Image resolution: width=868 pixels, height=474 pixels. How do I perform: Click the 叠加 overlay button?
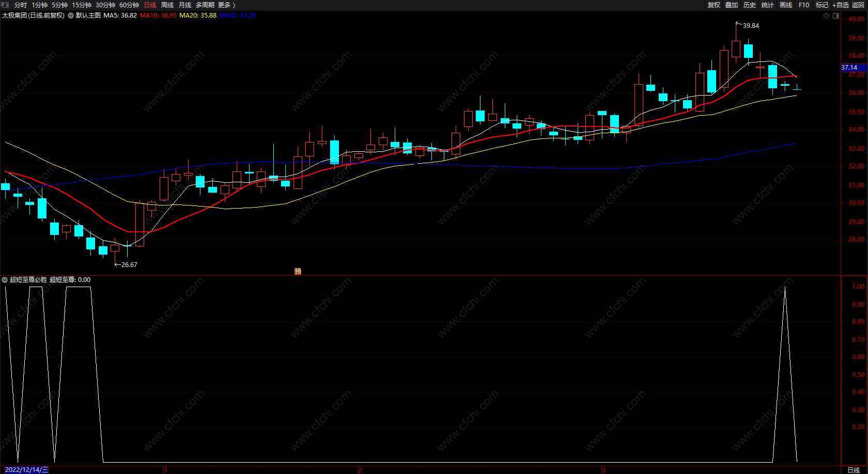pos(732,5)
